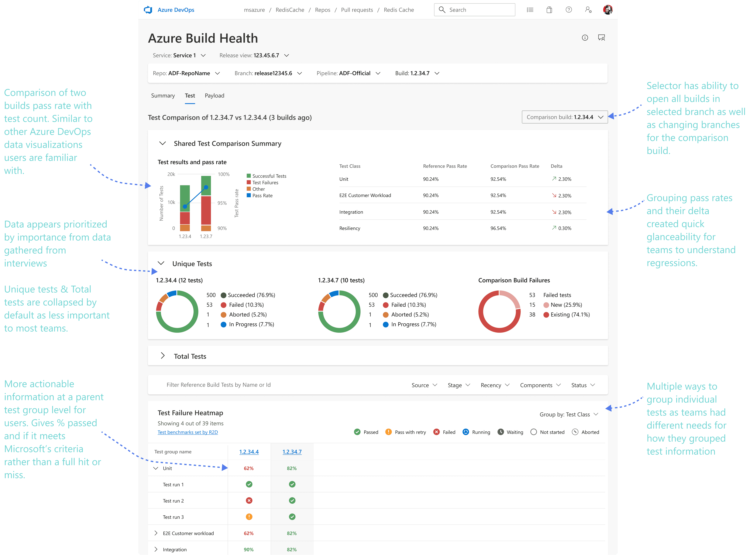Open Test benchmarks set by R2D link
The image size is (756, 555).
tap(187, 432)
